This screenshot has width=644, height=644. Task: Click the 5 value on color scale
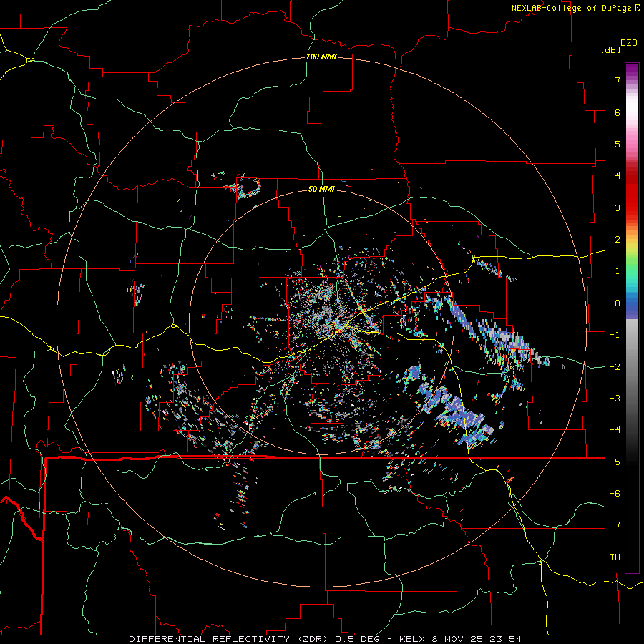point(618,144)
